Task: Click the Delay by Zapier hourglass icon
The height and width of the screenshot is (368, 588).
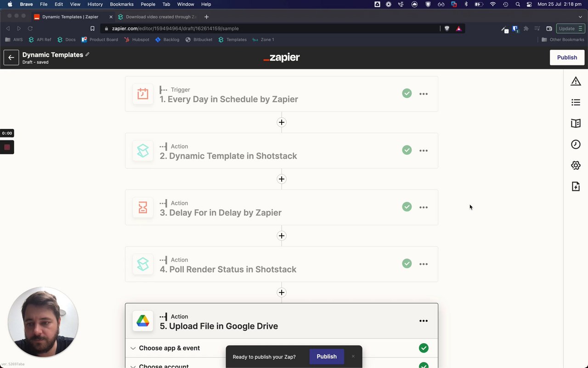Action: [143, 207]
